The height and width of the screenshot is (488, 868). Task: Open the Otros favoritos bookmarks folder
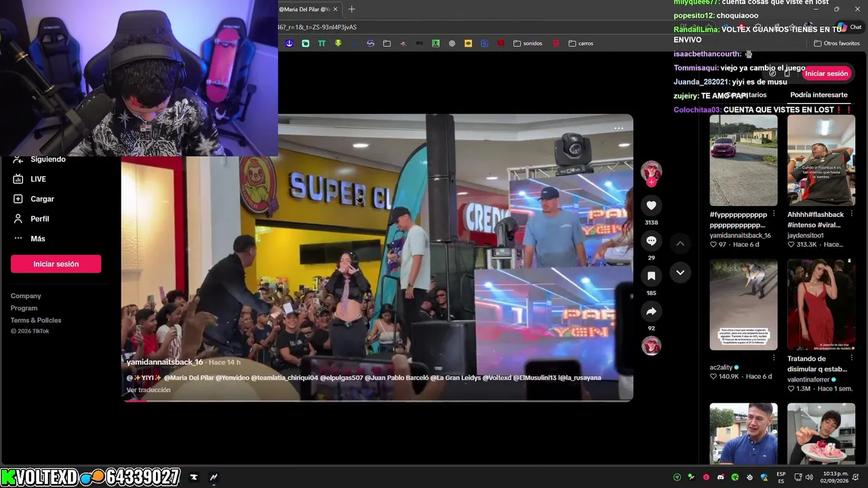(x=836, y=43)
